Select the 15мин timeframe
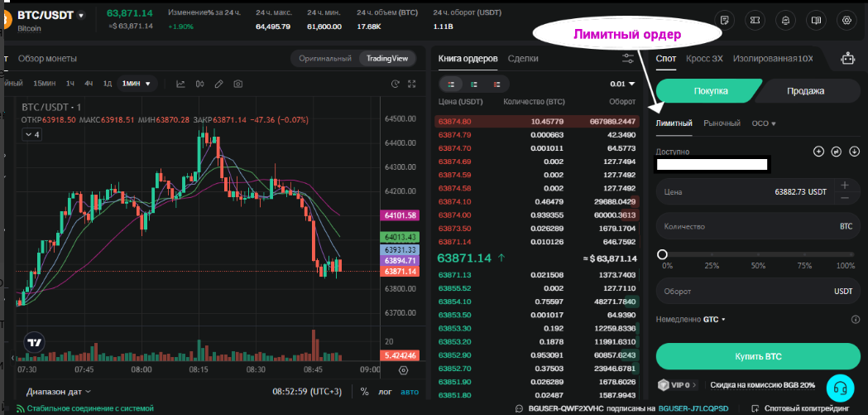868x415 pixels. [45, 84]
